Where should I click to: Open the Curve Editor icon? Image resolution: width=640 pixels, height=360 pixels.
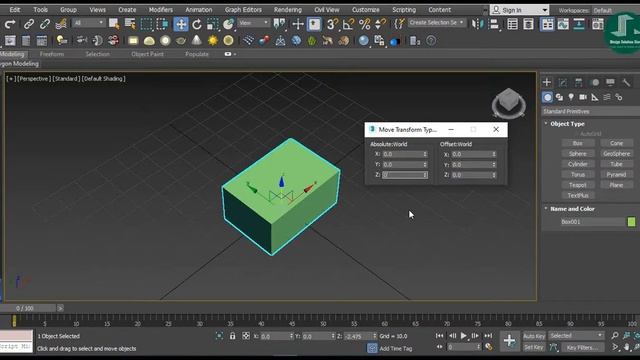pos(563,24)
